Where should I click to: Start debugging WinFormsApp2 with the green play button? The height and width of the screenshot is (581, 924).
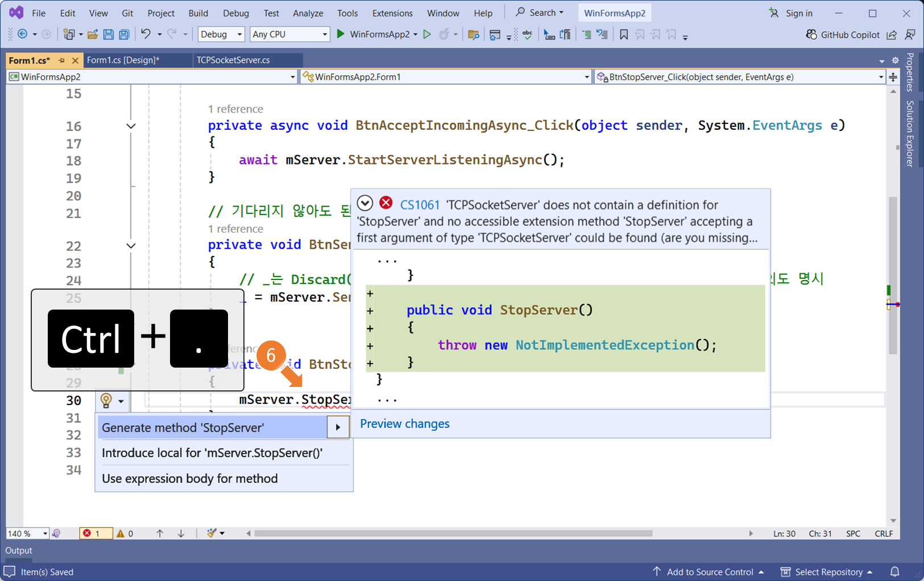341,34
